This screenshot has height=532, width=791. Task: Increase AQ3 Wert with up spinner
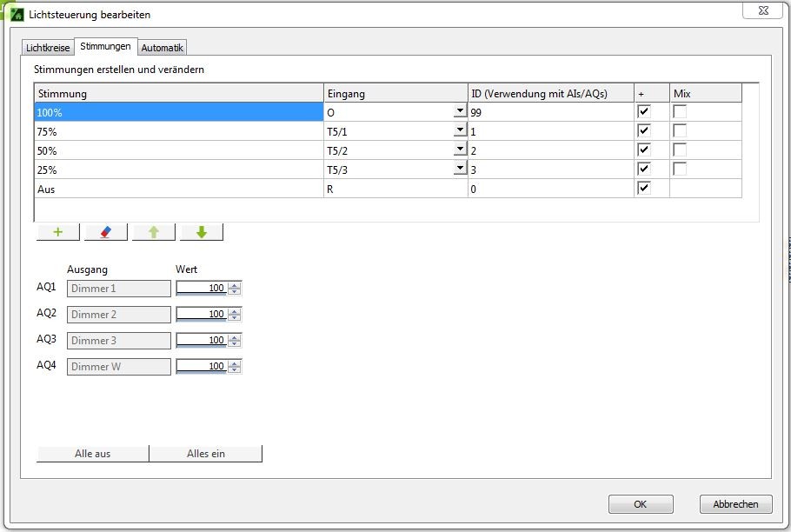pos(234,337)
